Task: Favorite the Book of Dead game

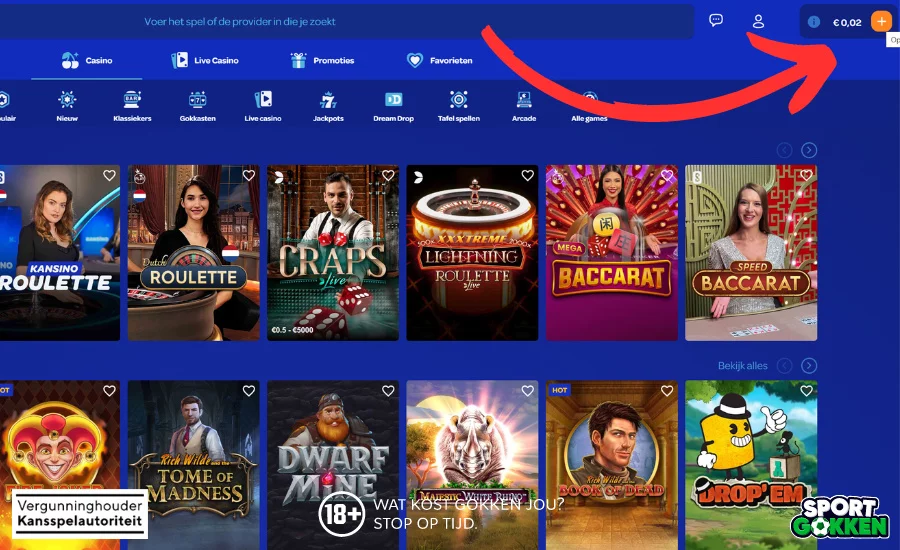Action: [x=667, y=391]
